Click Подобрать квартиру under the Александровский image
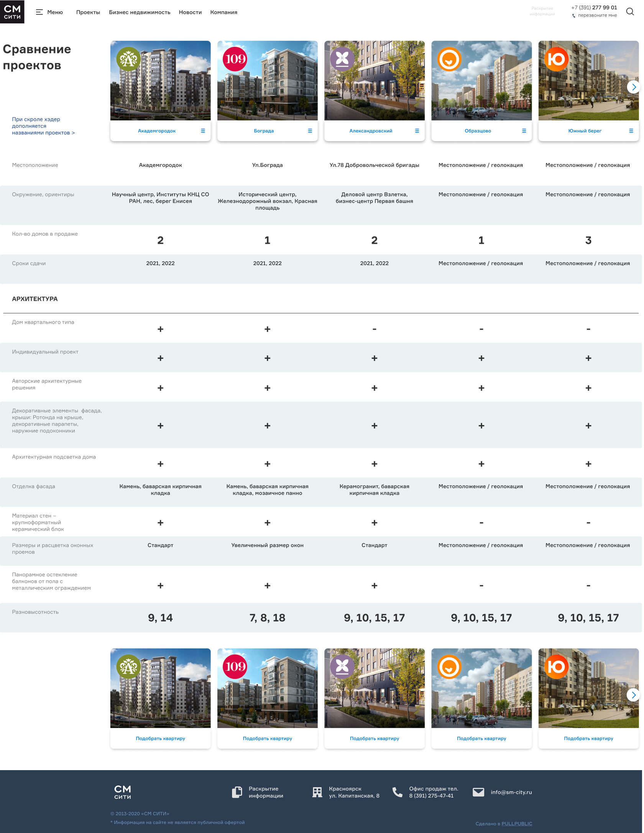The width and height of the screenshot is (644, 833). 374,738
